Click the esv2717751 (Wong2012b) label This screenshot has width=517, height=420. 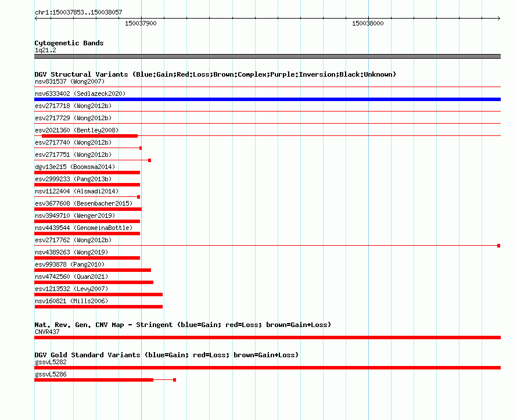(73, 155)
